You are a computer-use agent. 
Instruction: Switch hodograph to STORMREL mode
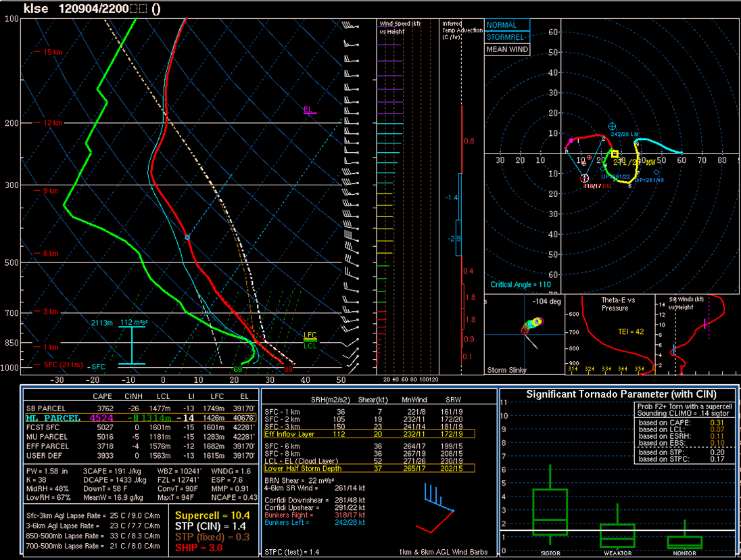point(507,37)
